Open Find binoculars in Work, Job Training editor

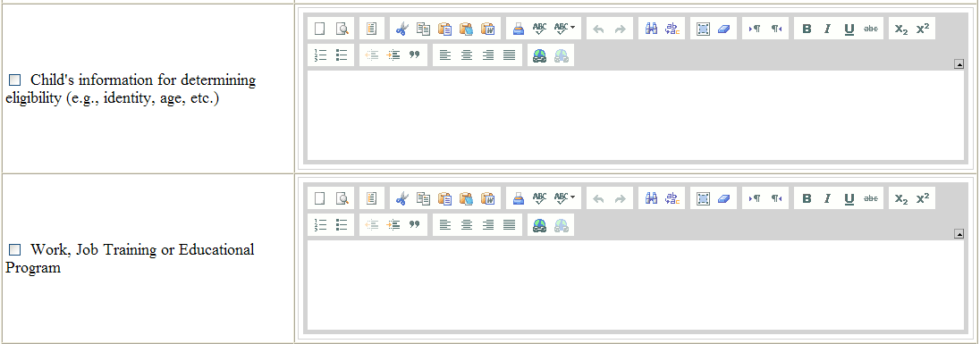[x=651, y=198]
